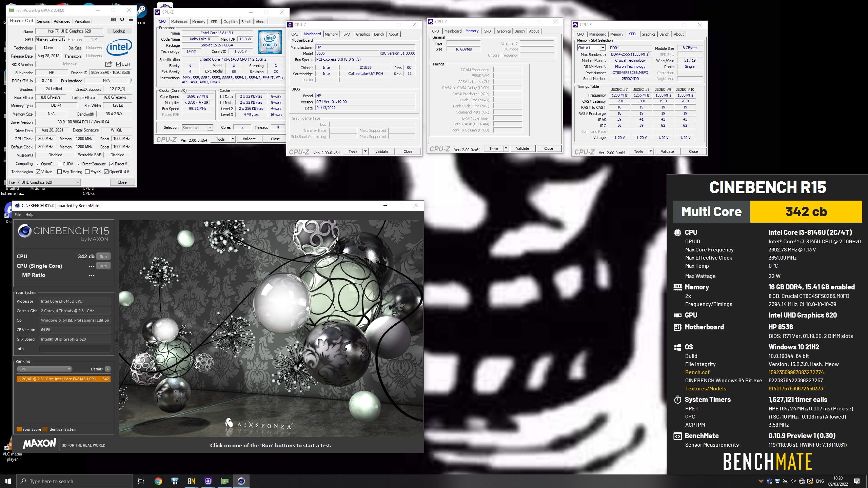Click the battery power tray icon

tap(785, 481)
